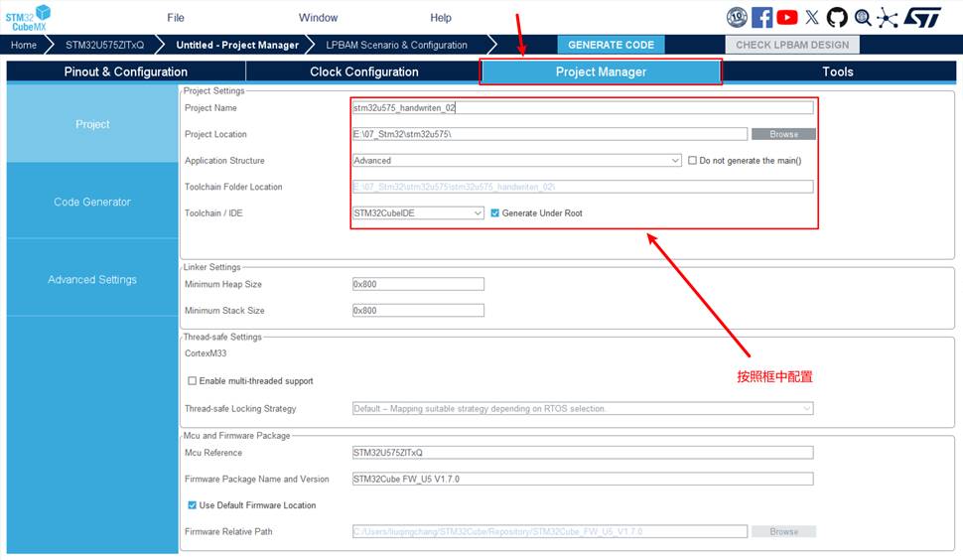The image size is (963, 560).
Task: Open the Window menu
Action: (318, 18)
